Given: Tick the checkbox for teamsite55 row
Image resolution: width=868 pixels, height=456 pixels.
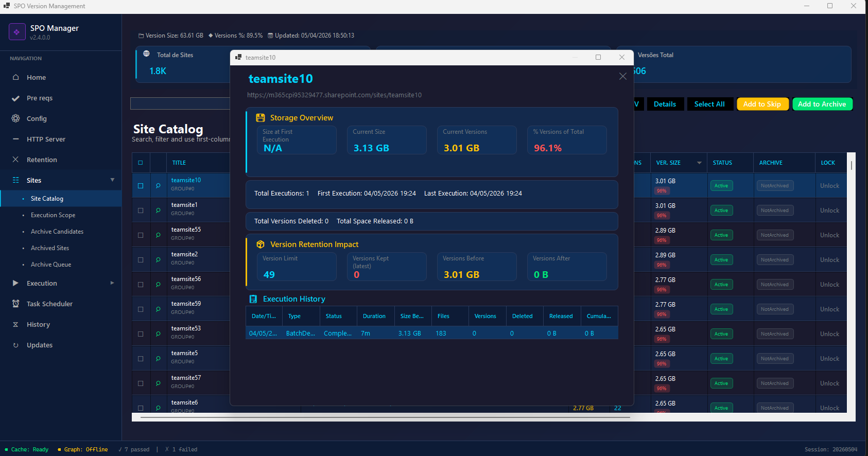Looking at the screenshot, I should [x=141, y=235].
